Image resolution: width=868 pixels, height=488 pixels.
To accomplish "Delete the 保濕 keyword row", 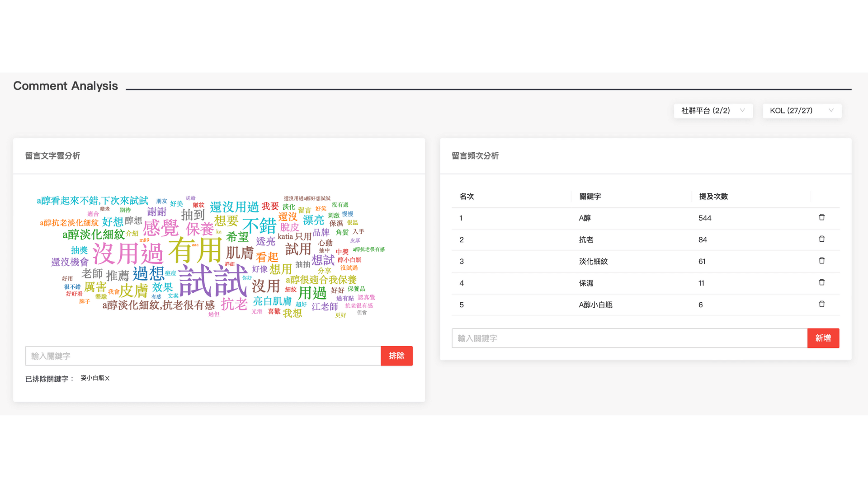I will 821,282.
